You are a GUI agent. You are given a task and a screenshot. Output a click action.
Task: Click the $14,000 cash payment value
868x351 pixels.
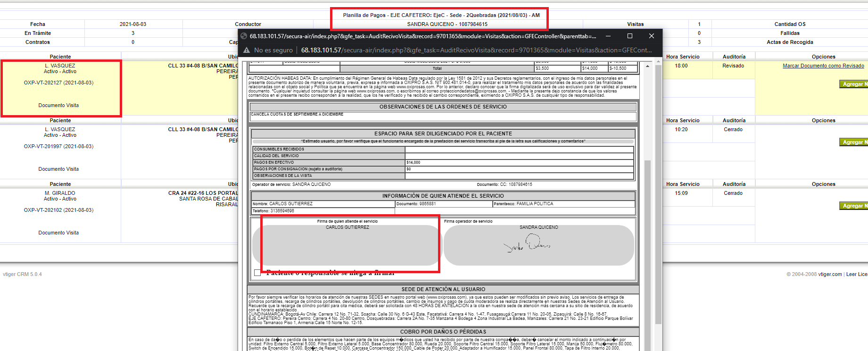tap(413, 162)
